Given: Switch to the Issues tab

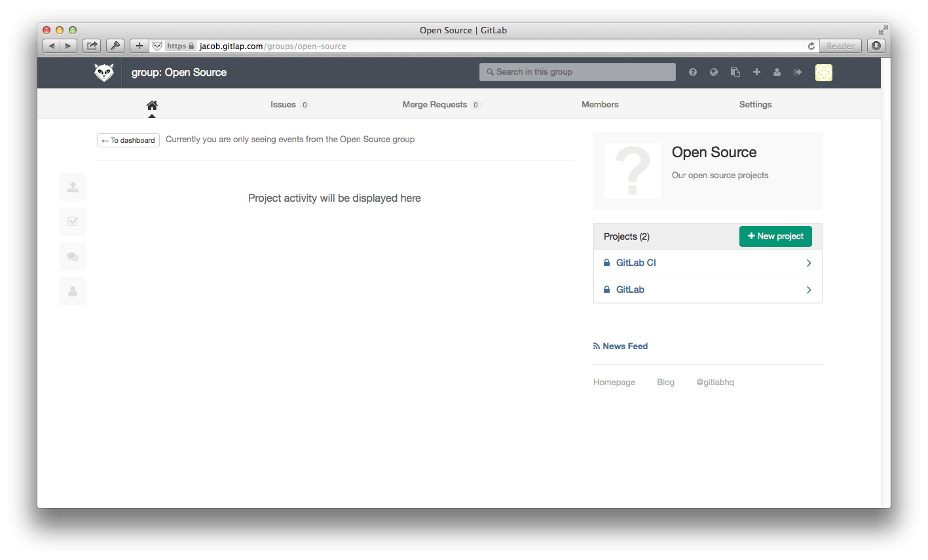Looking at the screenshot, I should [283, 105].
